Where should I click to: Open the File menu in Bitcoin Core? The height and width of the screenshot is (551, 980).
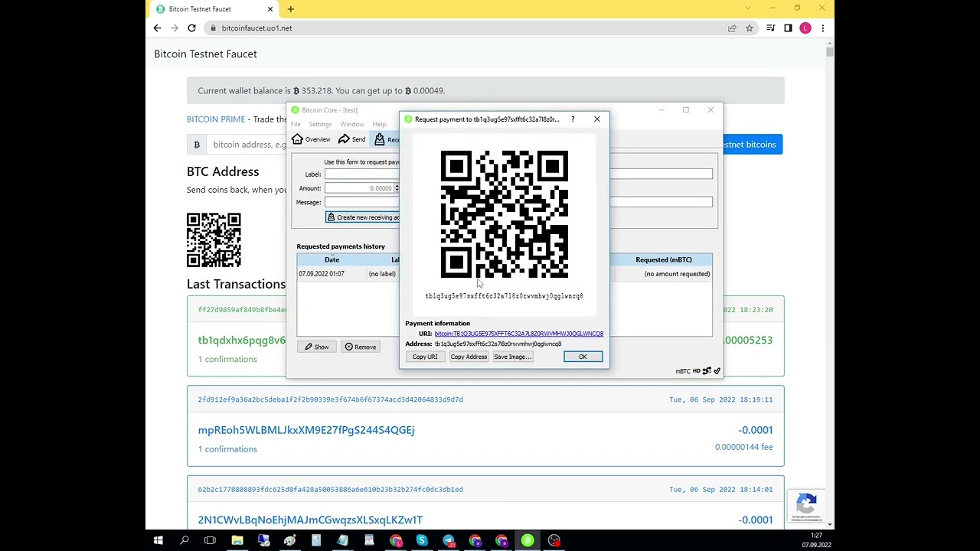coord(296,124)
